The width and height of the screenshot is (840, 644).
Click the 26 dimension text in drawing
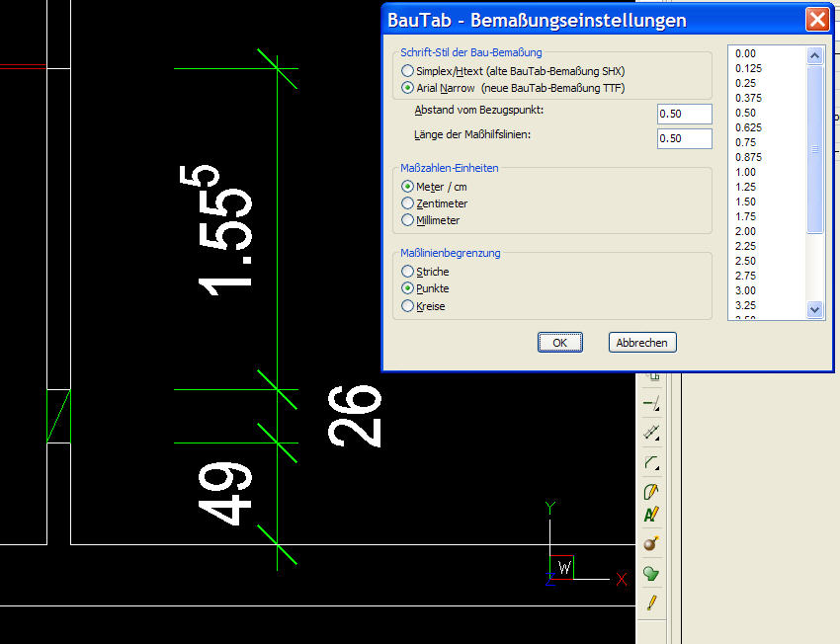pyautogui.click(x=355, y=416)
